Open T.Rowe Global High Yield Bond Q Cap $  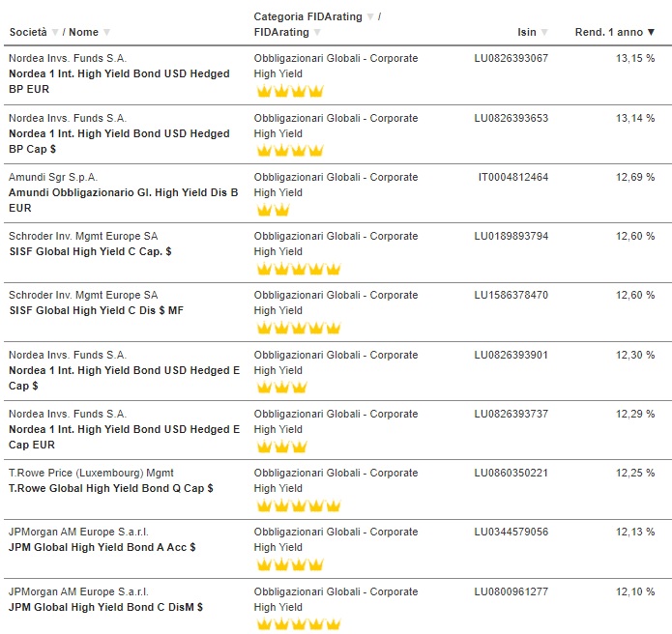111,488
